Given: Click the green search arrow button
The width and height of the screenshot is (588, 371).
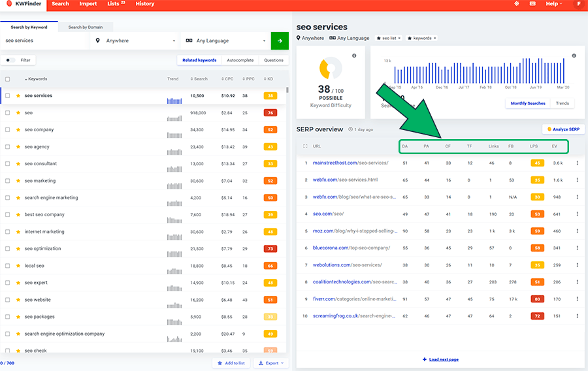Looking at the screenshot, I should click(280, 40).
